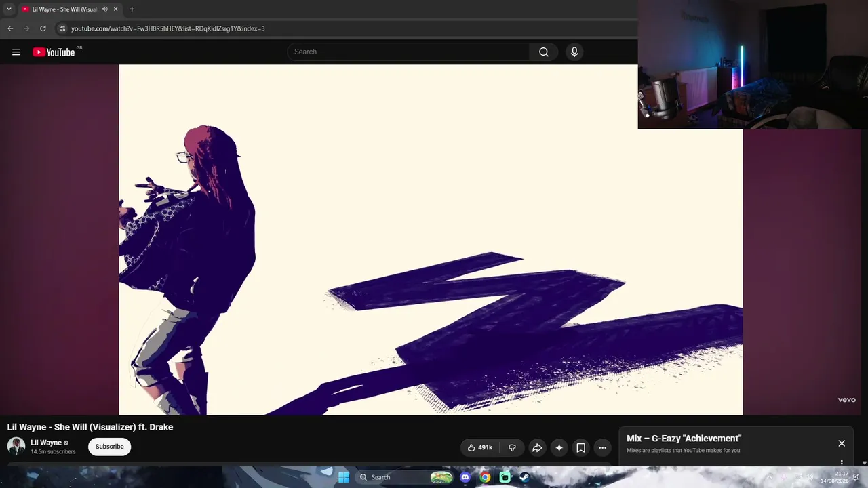This screenshot has width=868, height=488.
Task: Click the '14.5m subscribers' text
Action: click(53, 452)
